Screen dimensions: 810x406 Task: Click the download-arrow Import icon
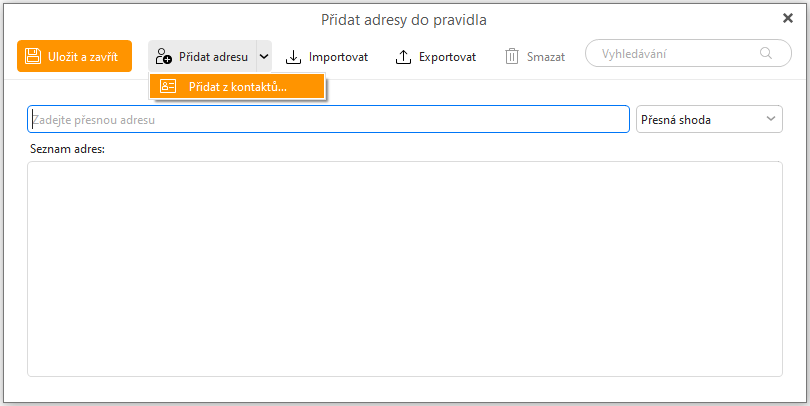point(293,57)
